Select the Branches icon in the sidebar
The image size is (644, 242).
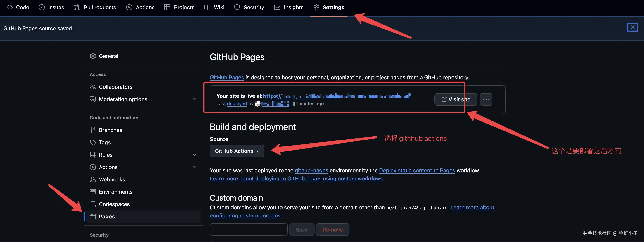point(93,130)
